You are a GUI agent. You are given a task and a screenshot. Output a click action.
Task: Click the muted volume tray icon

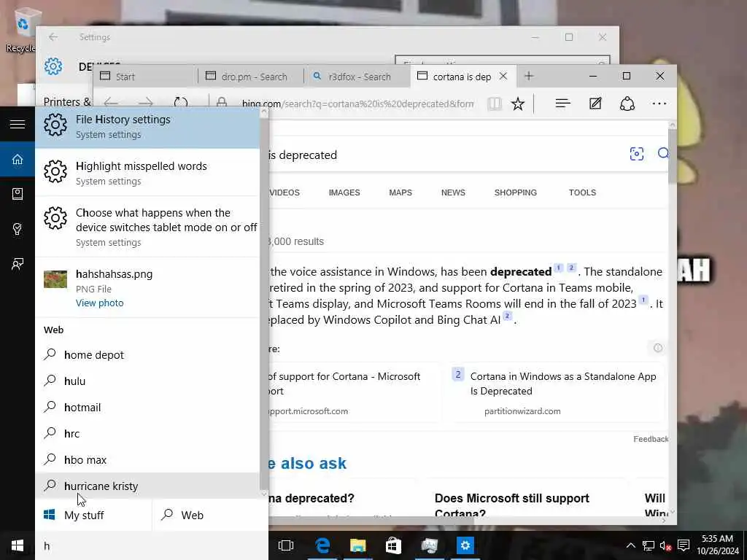tap(665, 545)
